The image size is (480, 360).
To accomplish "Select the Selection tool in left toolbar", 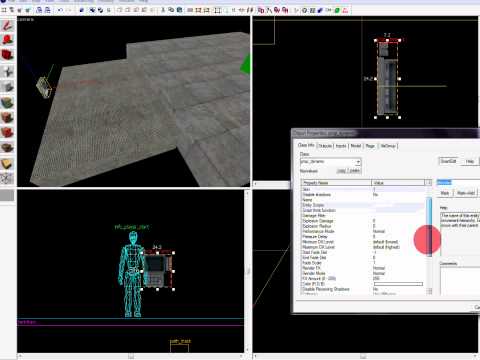I will [x=7, y=25].
